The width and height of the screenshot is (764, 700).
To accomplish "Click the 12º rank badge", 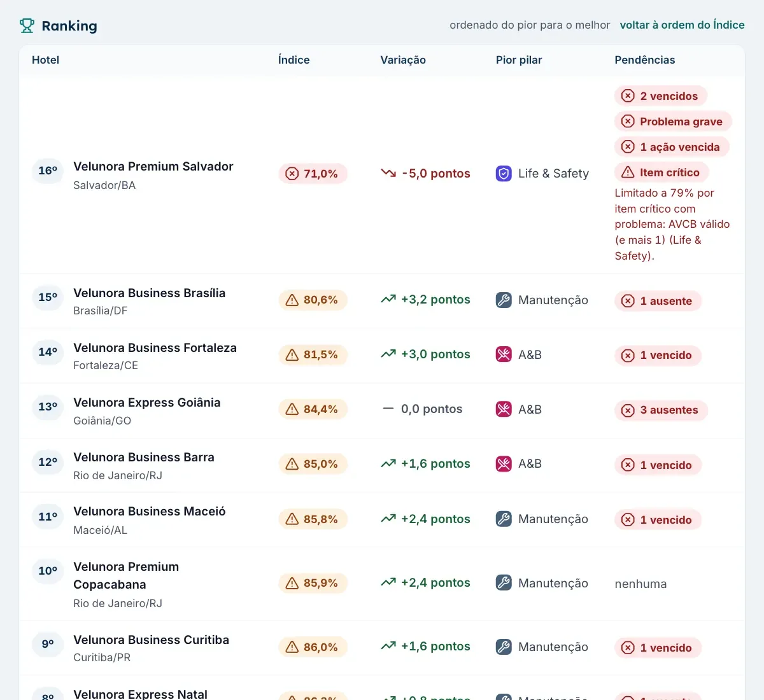I will coord(48,461).
